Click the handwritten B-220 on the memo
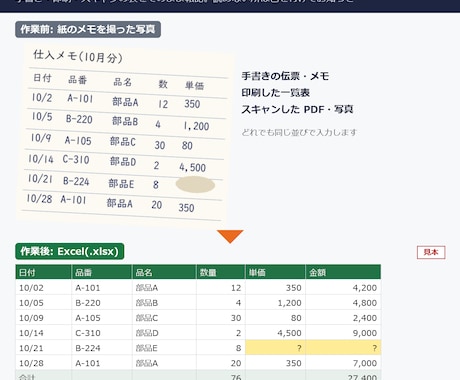 click(x=79, y=119)
